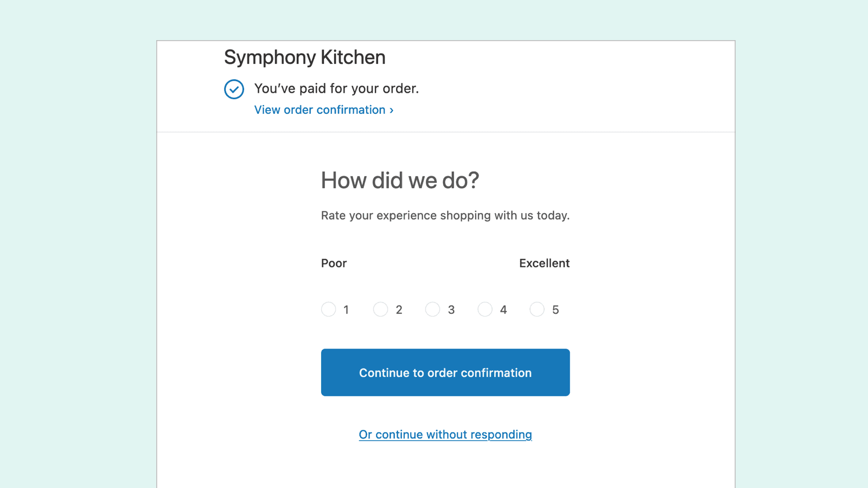Select rating 5 for an Excellent experience
The image size is (868, 488).
coord(537,309)
